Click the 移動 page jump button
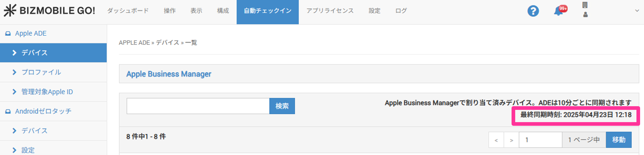644x155 pixels. (619, 140)
